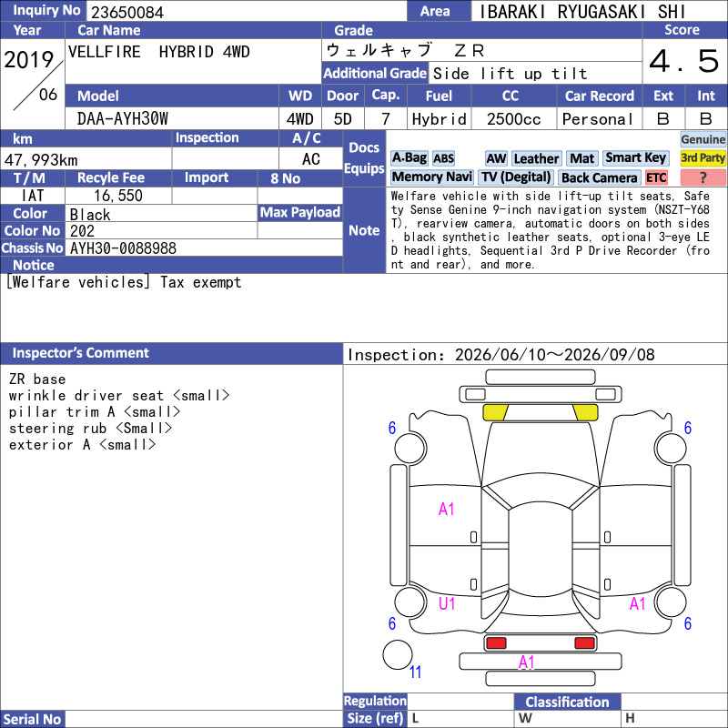Screen dimensions: 728x728
Task: Click the Classification header cell
Action: click(x=567, y=702)
